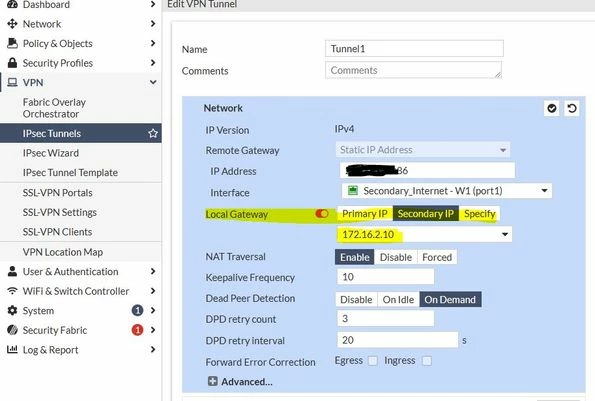This screenshot has width=595, height=401.
Task: Click the Keepalive Frequency input field
Action: (x=385, y=277)
